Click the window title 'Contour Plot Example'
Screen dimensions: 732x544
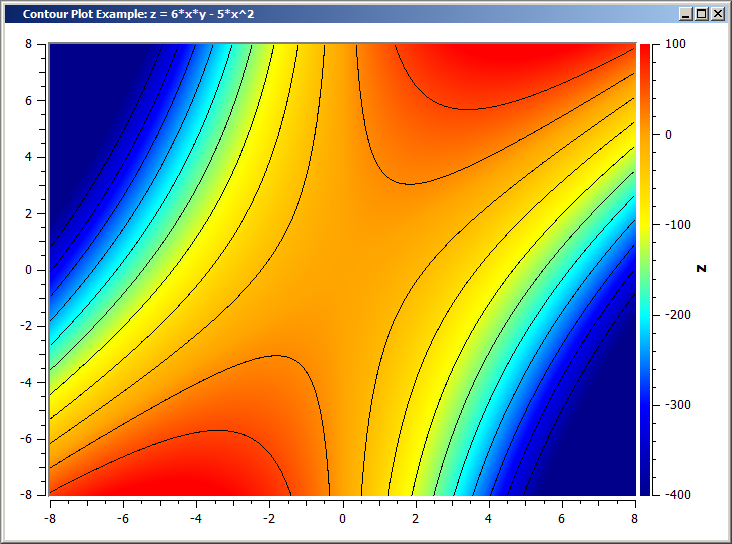pyautogui.click(x=85, y=14)
